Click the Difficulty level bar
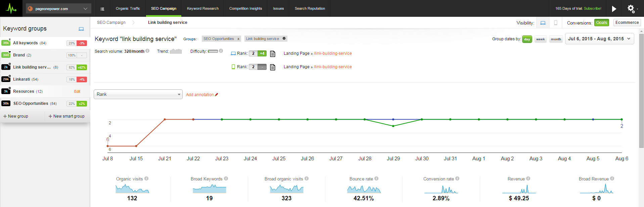644x207 pixels. click(213, 51)
